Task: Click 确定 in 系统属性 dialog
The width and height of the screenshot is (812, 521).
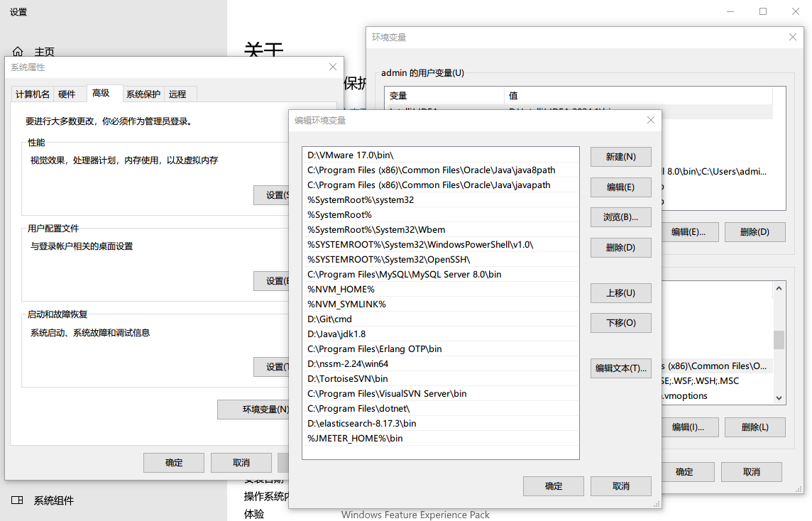Action: (174, 463)
